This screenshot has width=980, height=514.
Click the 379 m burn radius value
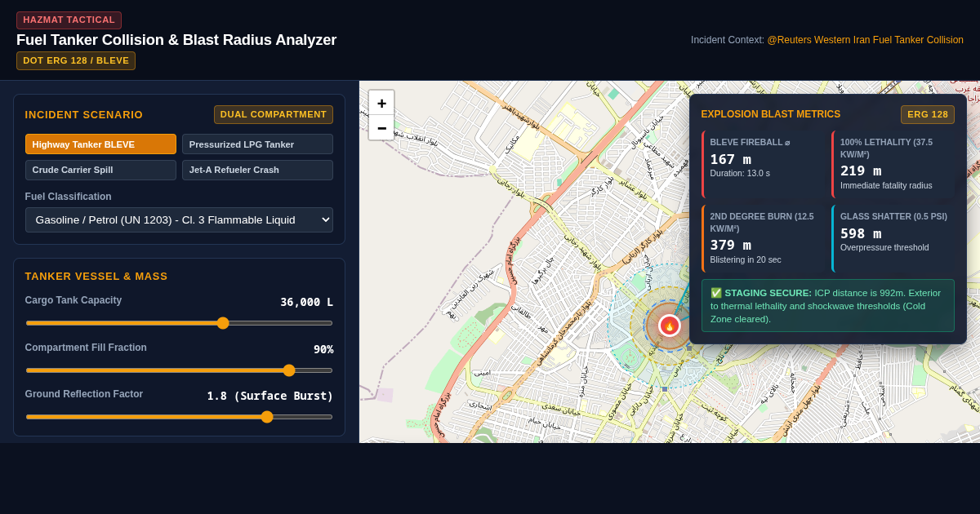(x=731, y=245)
